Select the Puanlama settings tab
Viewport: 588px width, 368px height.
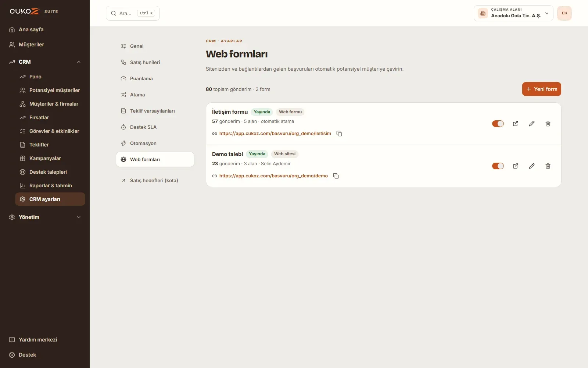[155, 78]
